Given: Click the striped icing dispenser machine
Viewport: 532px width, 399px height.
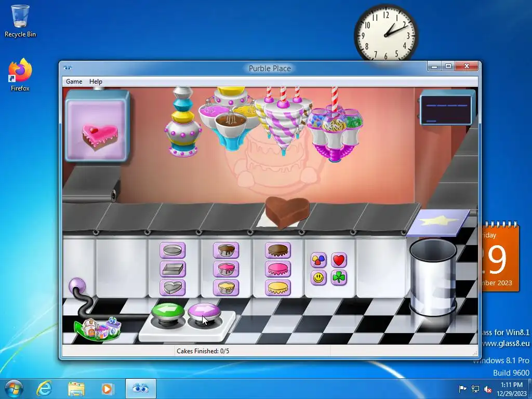Looking at the screenshot, I should [283, 119].
